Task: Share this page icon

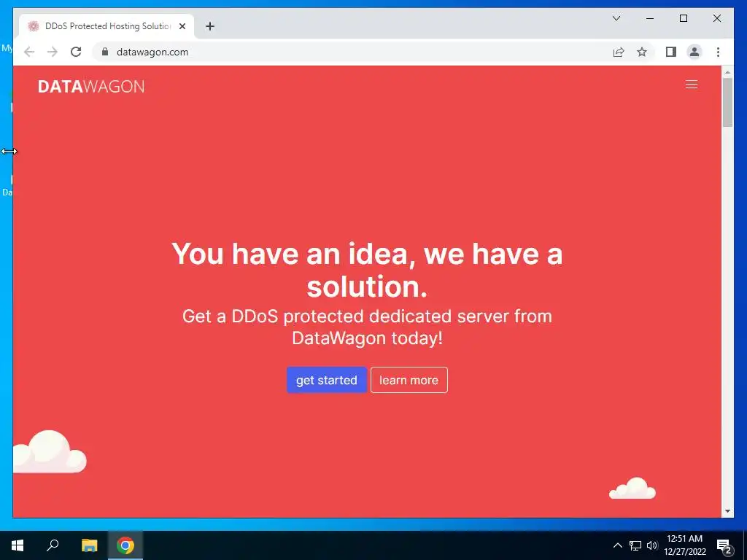Action: [x=619, y=52]
